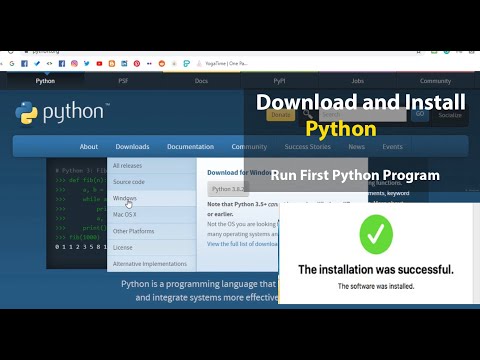Open the Instagram bookmark icon

pos(74,63)
